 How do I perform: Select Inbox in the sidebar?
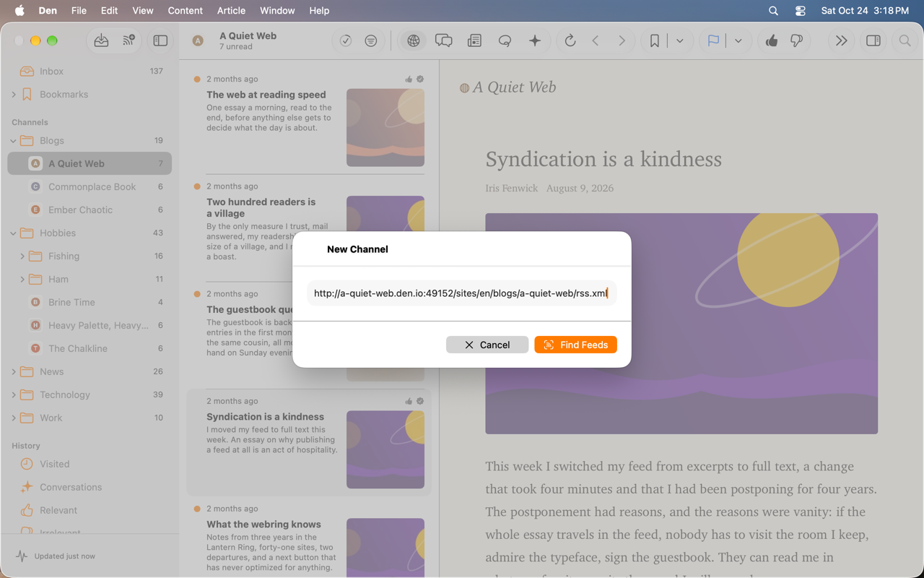coord(90,72)
